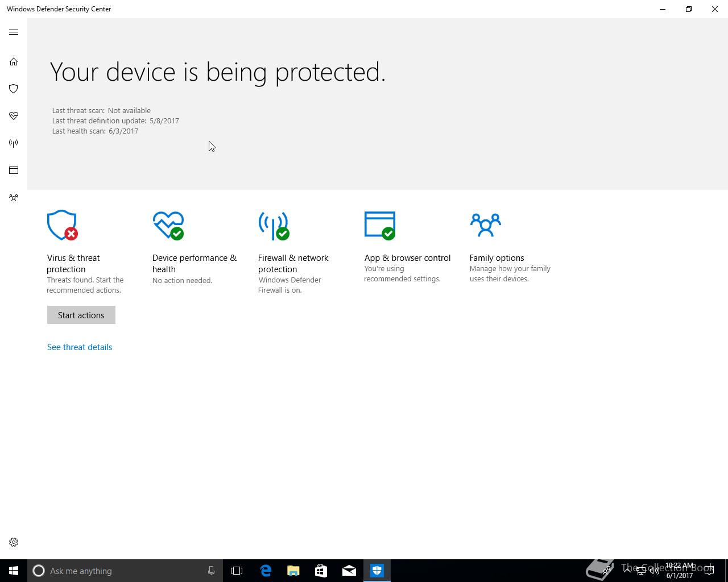Open Microsoft Store from taskbar
This screenshot has height=582, width=728.
click(x=321, y=571)
